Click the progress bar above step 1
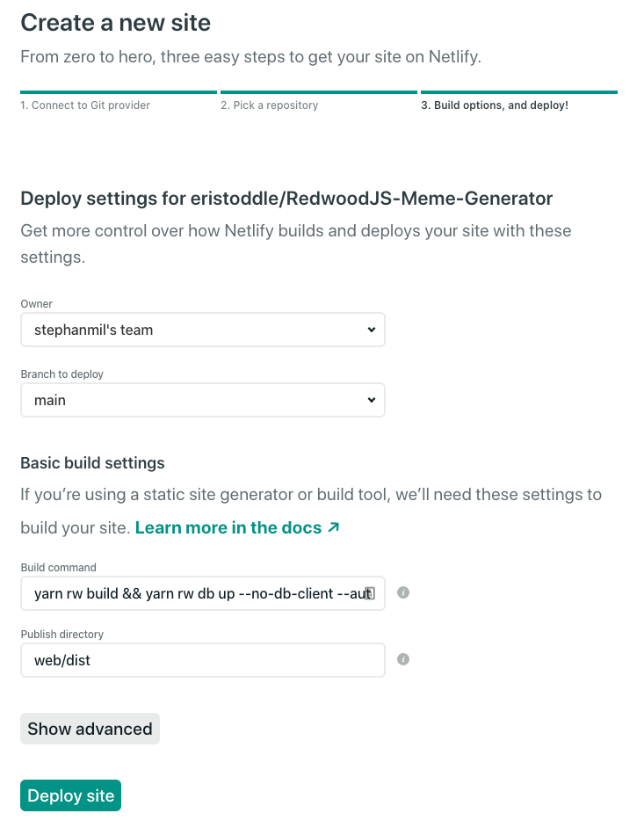This screenshot has height=835, width=644. (x=118, y=91)
